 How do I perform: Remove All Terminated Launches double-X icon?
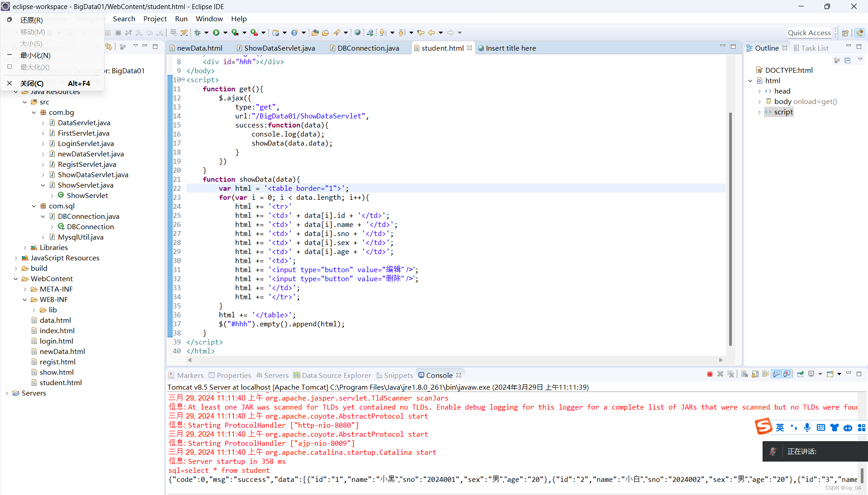pyautogui.click(x=730, y=374)
